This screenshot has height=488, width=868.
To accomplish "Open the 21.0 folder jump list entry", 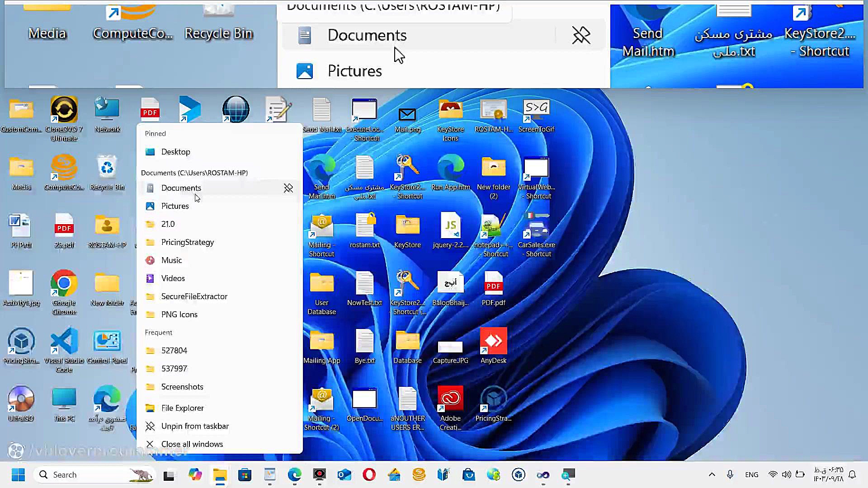I will (220, 224).
